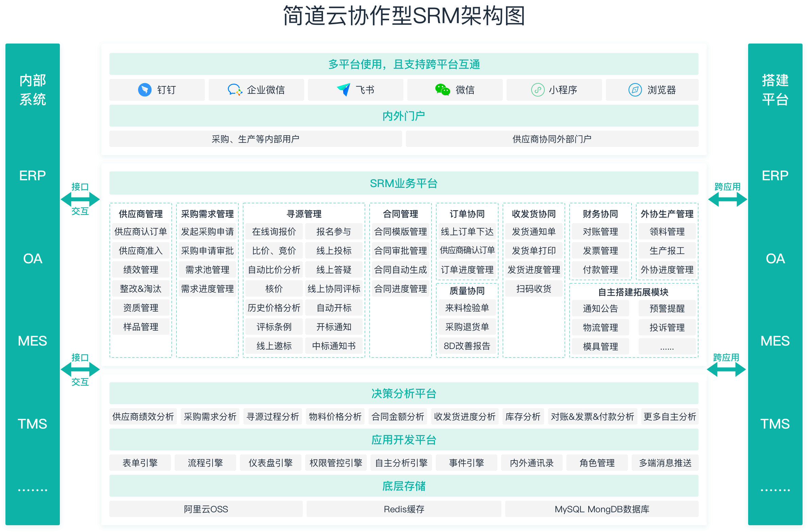Click the upper left 接口交互 double arrow

click(x=80, y=199)
